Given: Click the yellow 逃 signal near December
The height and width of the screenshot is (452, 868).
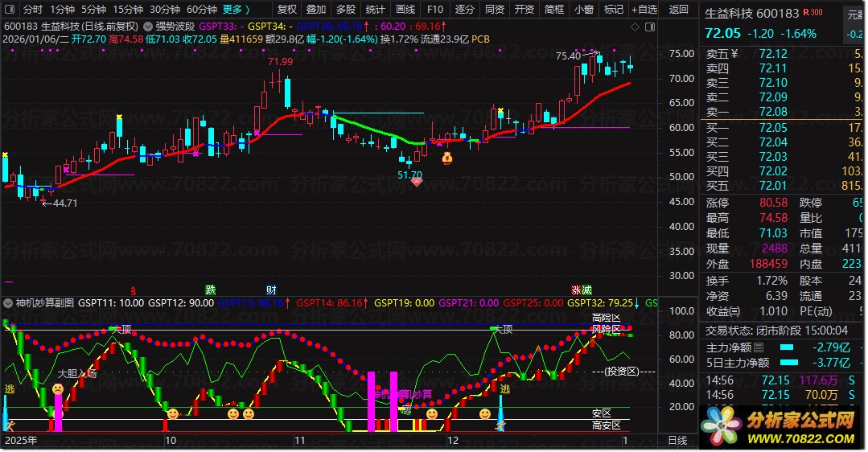Looking at the screenshot, I should point(505,389).
